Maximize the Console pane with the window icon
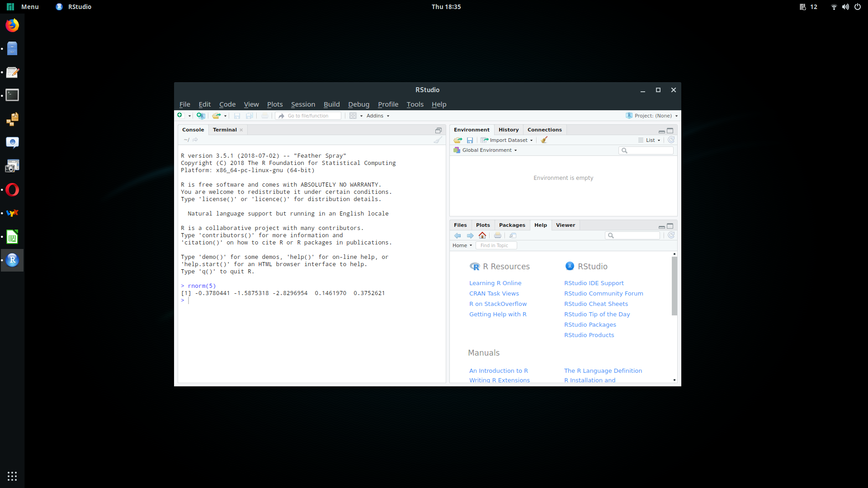 438,130
